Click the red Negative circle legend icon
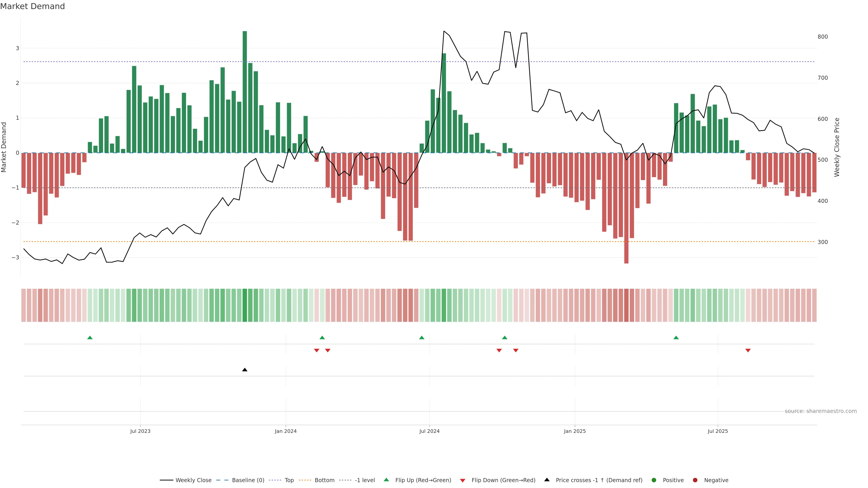The height and width of the screenshot is (488, 868). [695, 480]
